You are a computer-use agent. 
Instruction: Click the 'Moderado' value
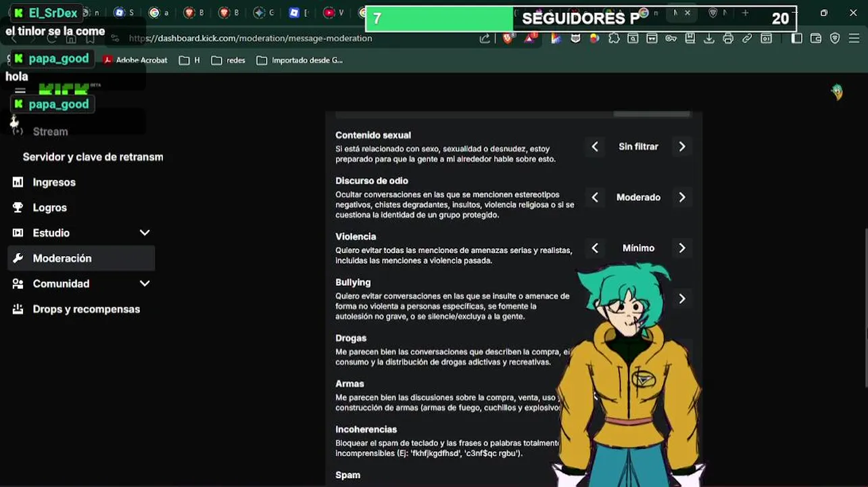point(638,198)
